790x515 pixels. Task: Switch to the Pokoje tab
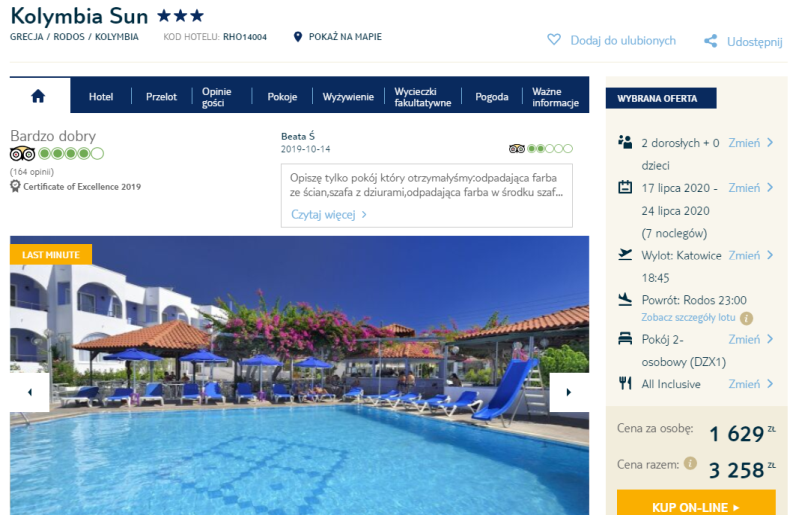tap(282, 96)
